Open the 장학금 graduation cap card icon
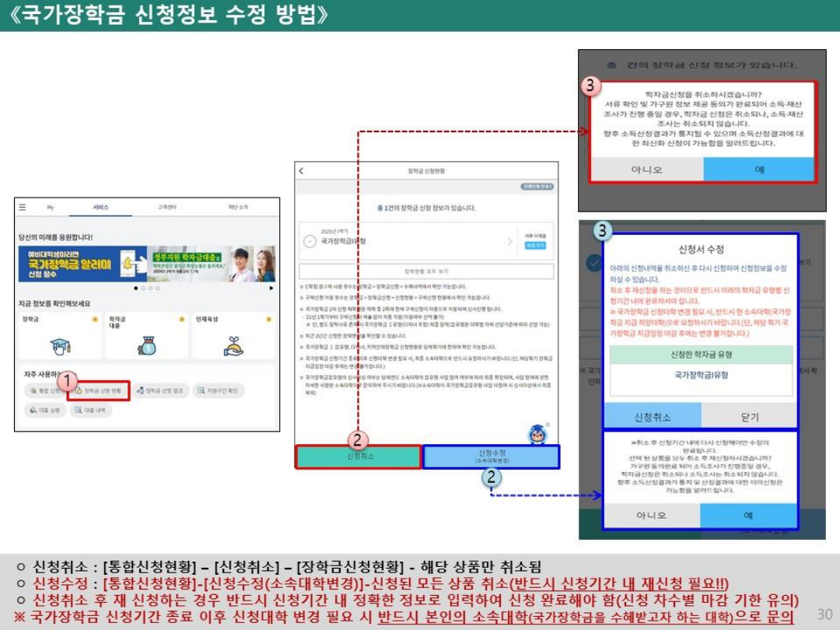Screen dimensions: 840x630 (x=60, y=347)
